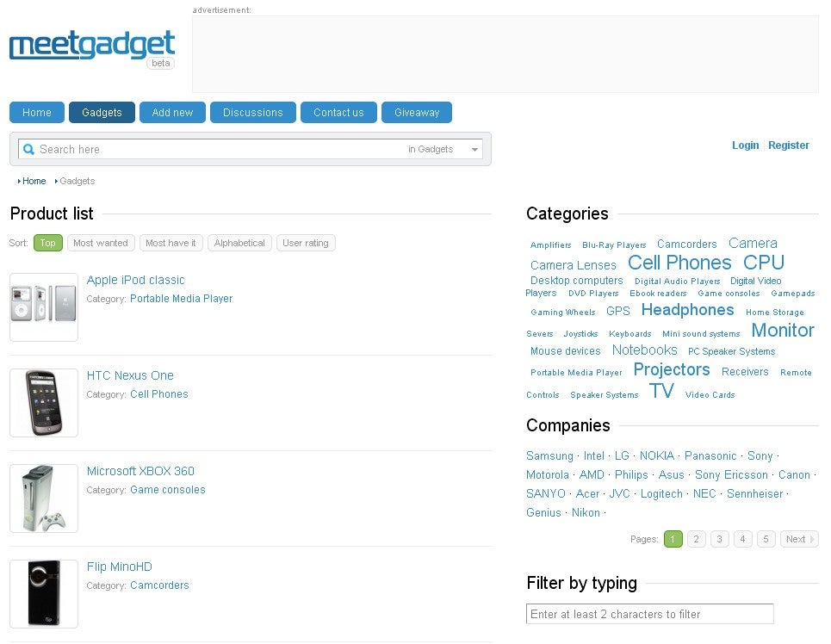The image size is (831, 644).
Task: Open the Flip MinoHD product title
Action: [x=119, y=567]
